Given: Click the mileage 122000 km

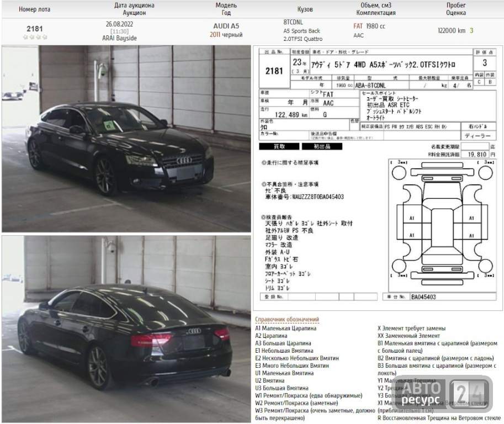Looking at the screenshot, I should (x=452, y=30).
